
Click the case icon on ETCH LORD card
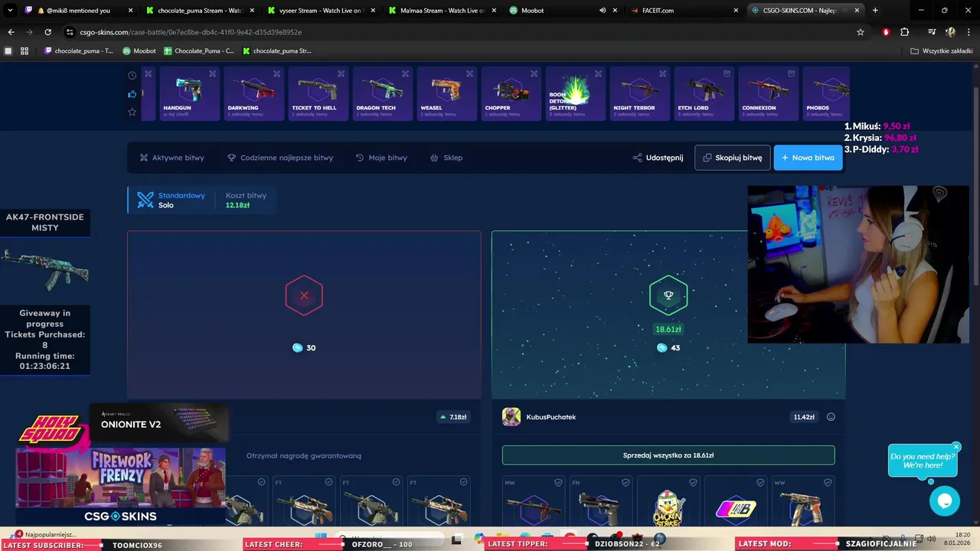[x=727, y=73]
